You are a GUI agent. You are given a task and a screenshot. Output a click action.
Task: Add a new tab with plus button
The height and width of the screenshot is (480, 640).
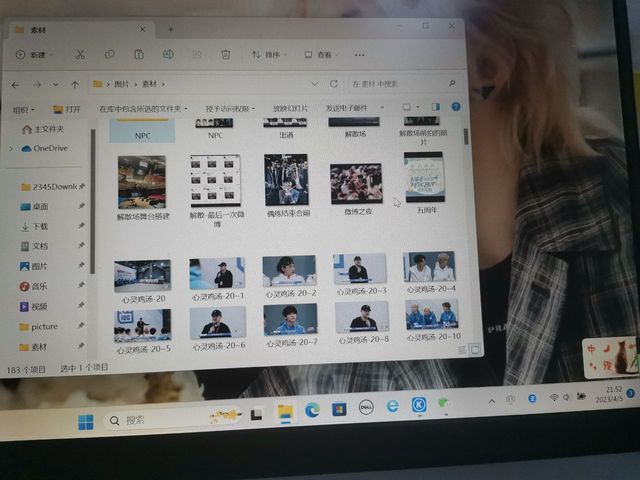(x=170, y=29)
